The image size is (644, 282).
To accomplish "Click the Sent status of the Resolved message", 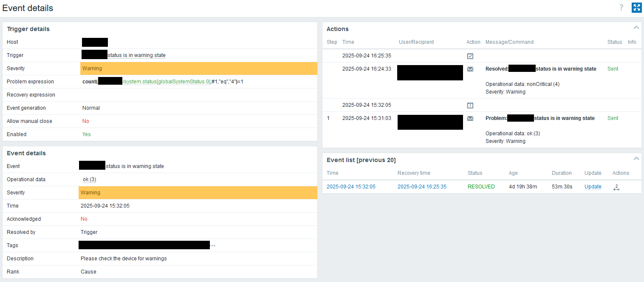I will [x=613, y=69].
